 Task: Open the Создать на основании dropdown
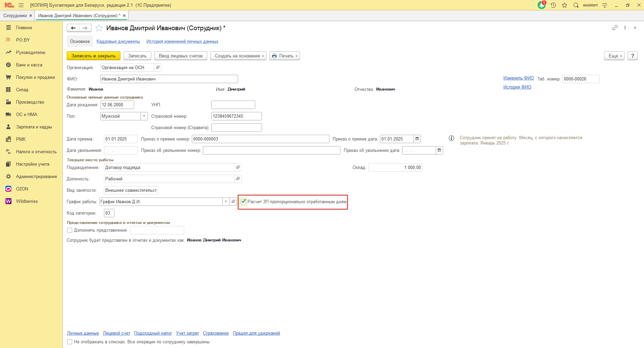[238, 56]
